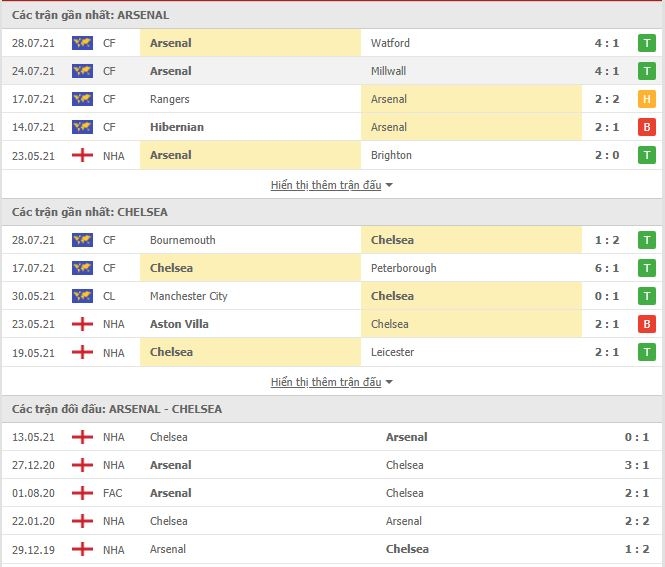665x567 pixels.
Task: Open the 6 : 1 Chelsea–Peterborough score
Action: coord(606,268)
